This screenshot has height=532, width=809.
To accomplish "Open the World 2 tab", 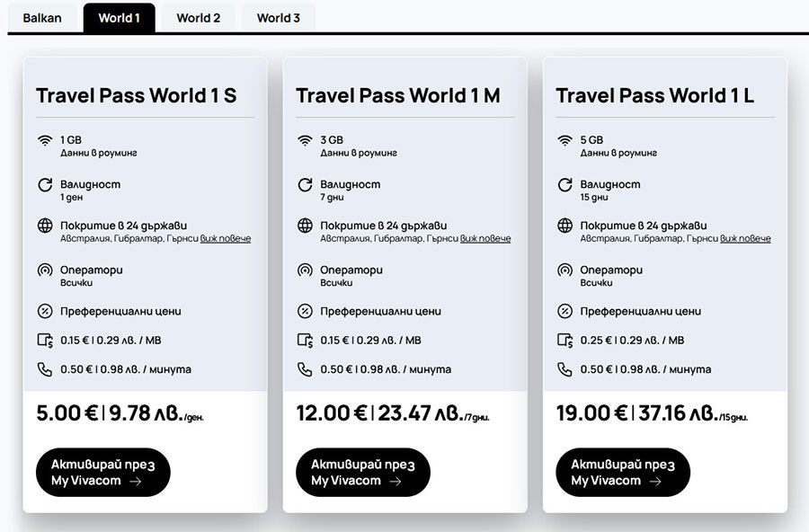I will pyautogui.click(x=198, y=18).
